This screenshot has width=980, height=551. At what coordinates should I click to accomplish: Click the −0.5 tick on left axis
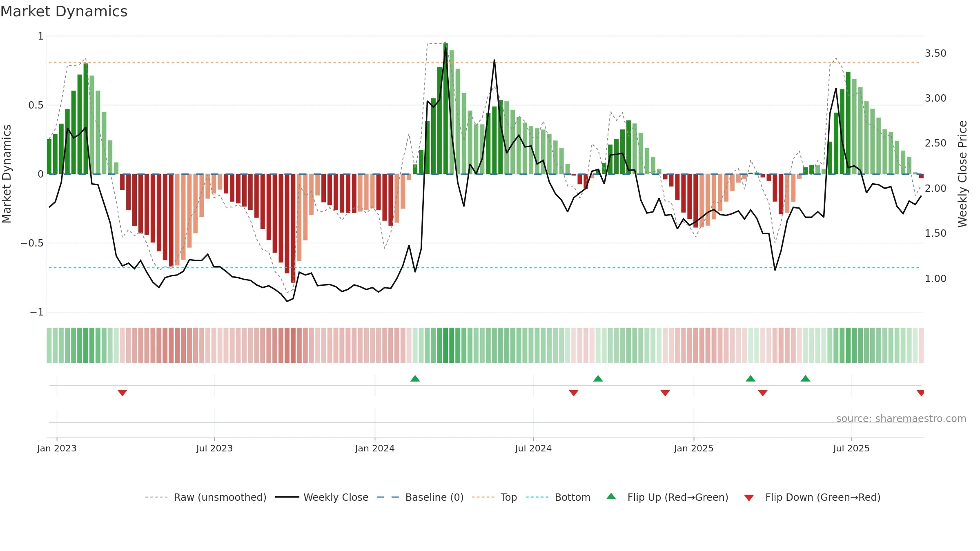(32, 243)
